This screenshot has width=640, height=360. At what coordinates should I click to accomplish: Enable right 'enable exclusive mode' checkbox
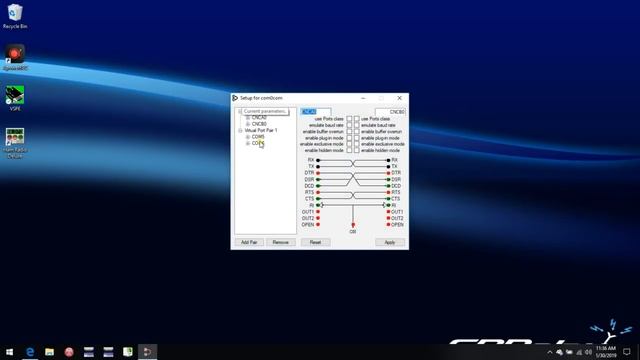357,144
